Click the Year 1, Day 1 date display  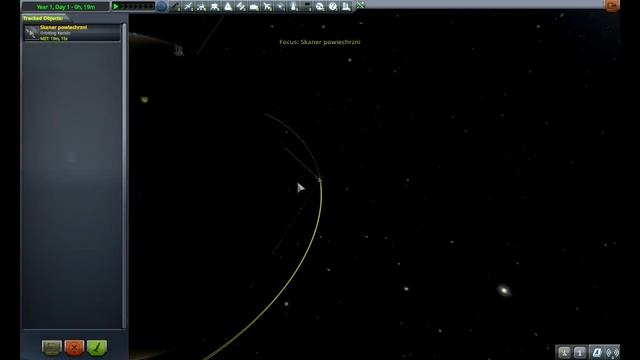coord(66,7)
